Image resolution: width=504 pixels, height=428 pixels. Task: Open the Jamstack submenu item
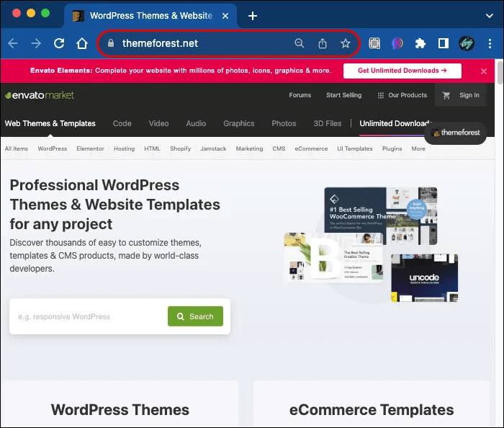click(x=213, y=148)
